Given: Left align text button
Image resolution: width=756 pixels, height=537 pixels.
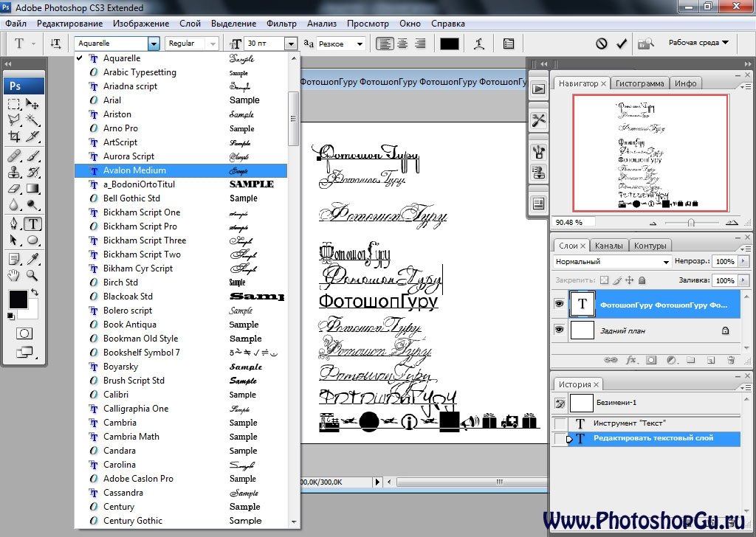Looking at the screenshot, I should [x=384, y=44].
